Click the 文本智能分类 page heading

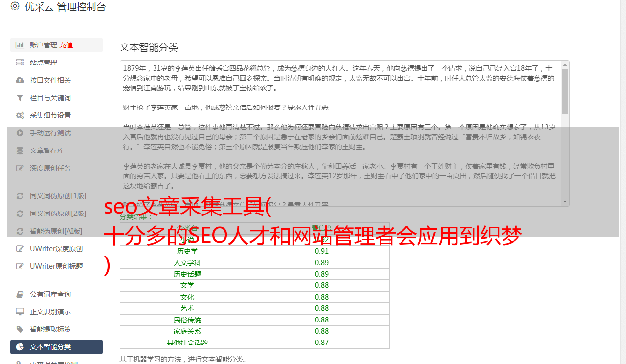pos(149,47)
